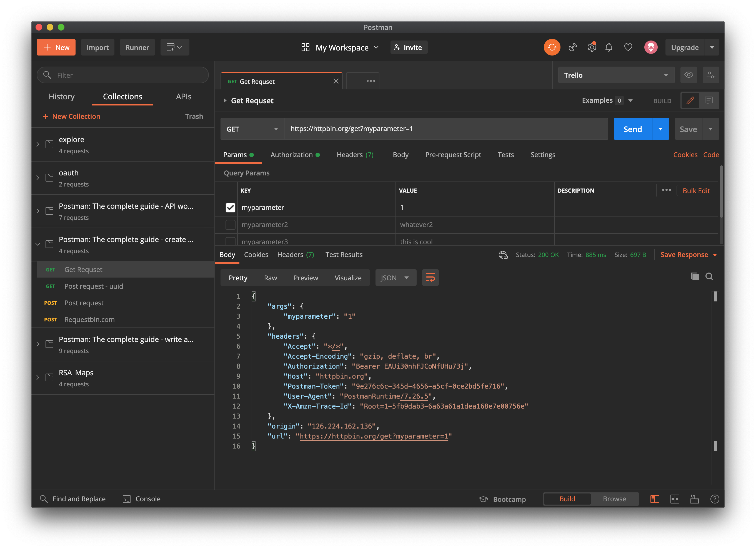Click the New button

(56, 47)
